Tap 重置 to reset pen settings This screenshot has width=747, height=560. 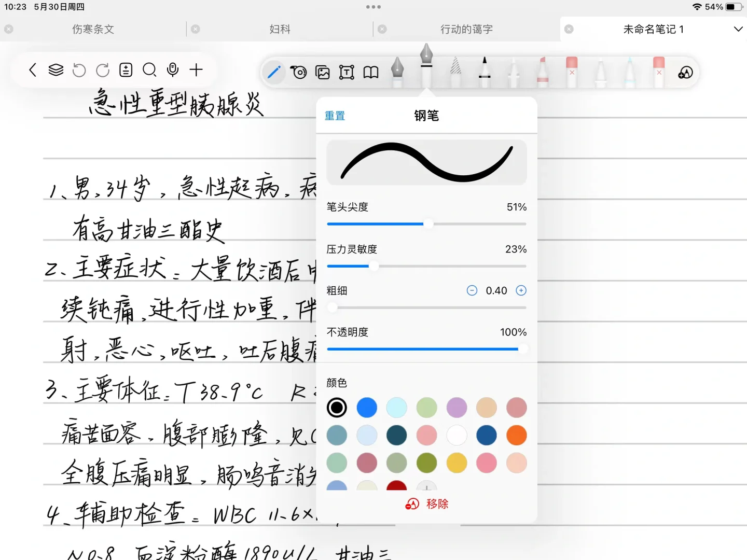[335, 116]
